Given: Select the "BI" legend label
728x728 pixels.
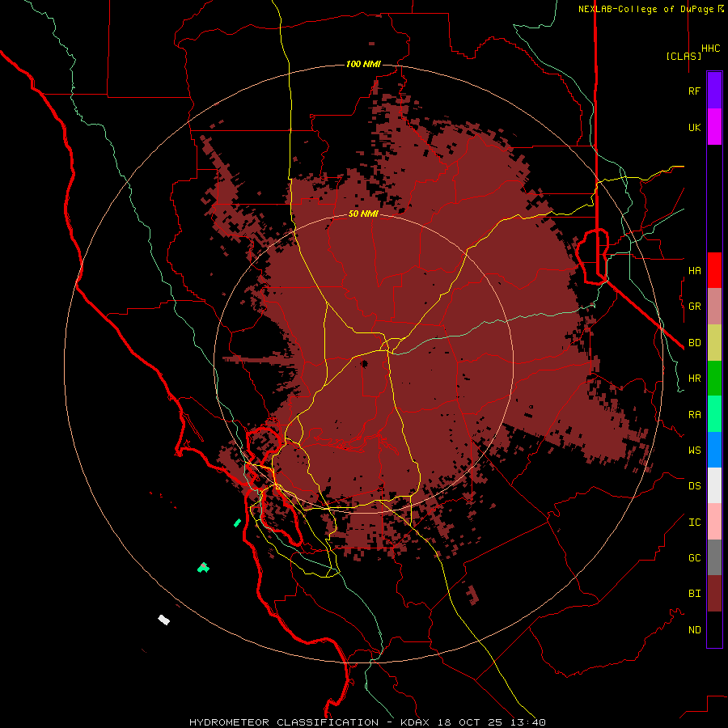Looking at the screenshot, I should 694,594.
